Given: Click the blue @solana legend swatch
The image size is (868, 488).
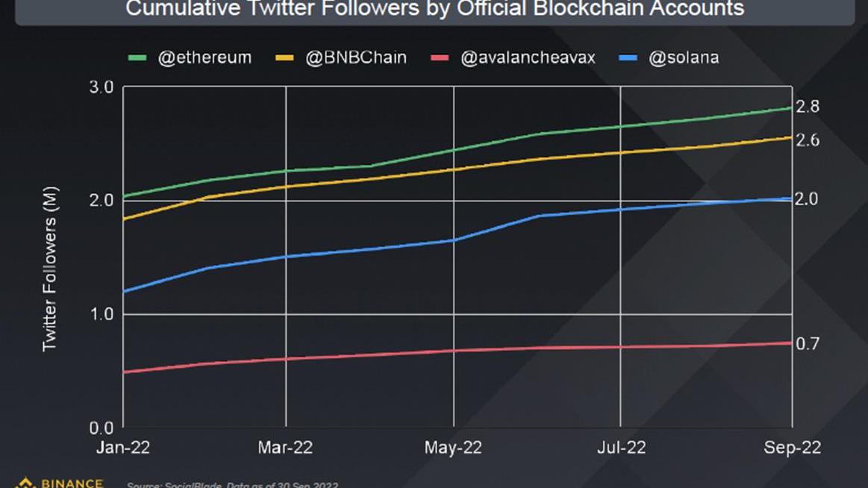Looking at the screenshot, I should [630, 57].
